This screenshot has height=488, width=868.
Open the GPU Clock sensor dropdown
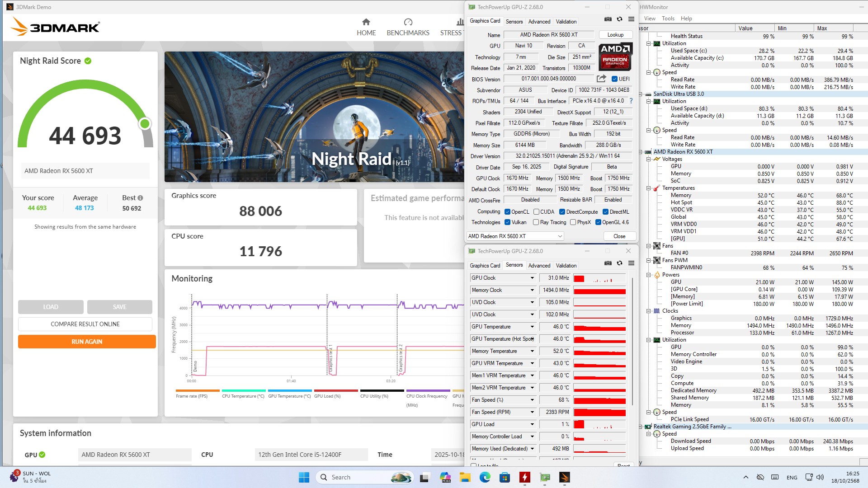(x=532, y=278)
